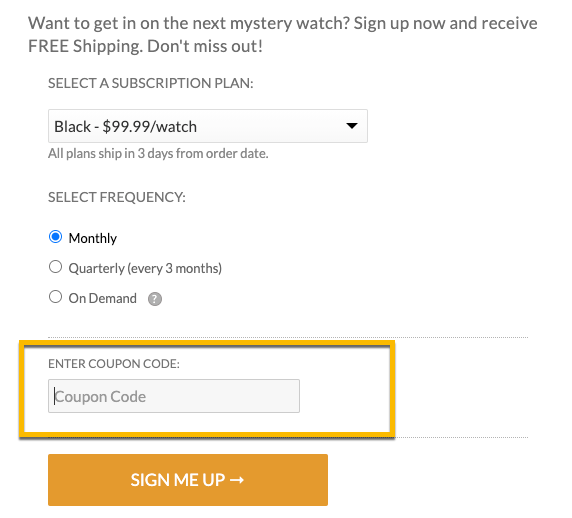Click the empty area inside the yellow highlighted box

pyautogui.click(x=345, y=396)
